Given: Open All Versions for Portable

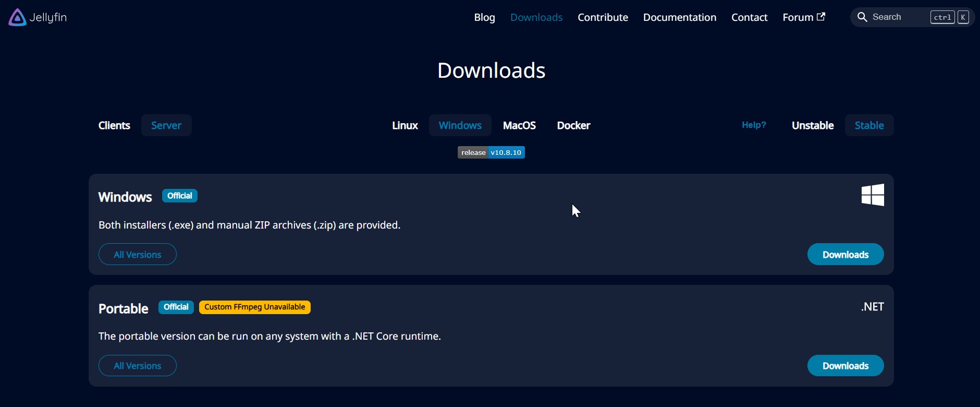Looking at the screenshot, I should [x=138, y=365].
